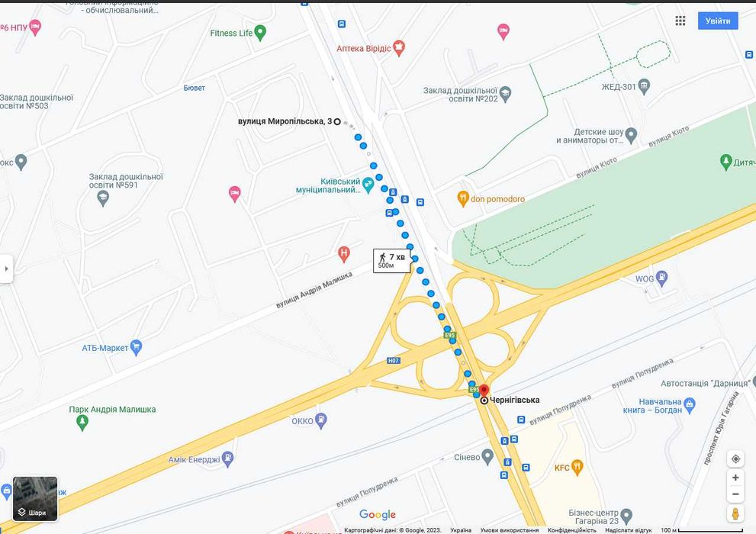
Task: Click the Надіслати відгук feedback link
Action: click(629, 530)
